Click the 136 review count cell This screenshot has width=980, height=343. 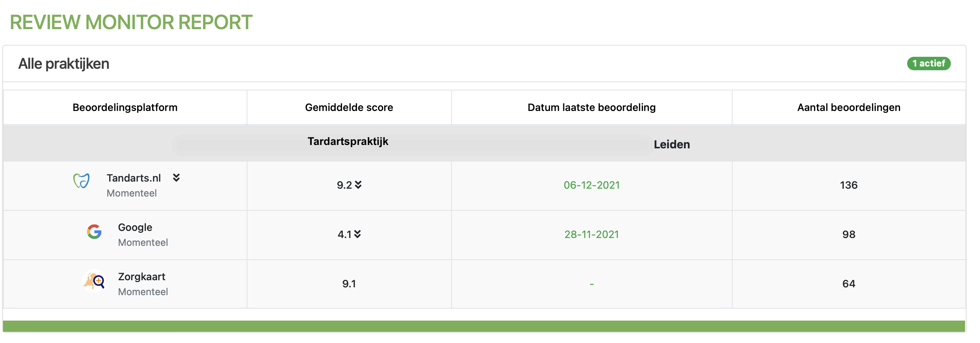(x=849, y=185)
